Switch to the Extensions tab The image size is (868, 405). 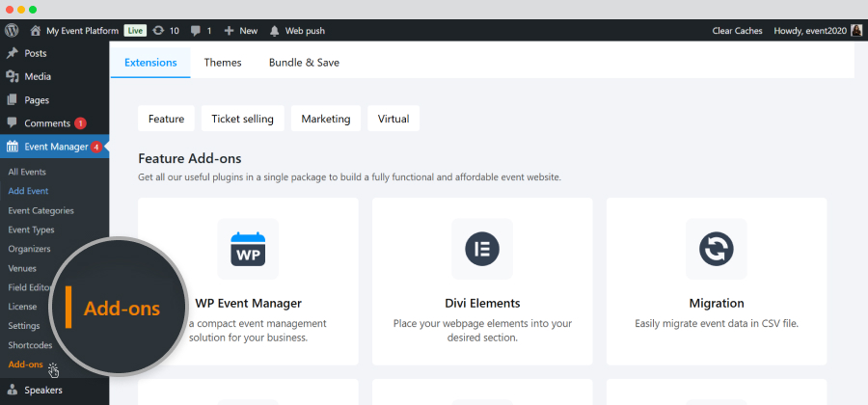tap(150, 63)
